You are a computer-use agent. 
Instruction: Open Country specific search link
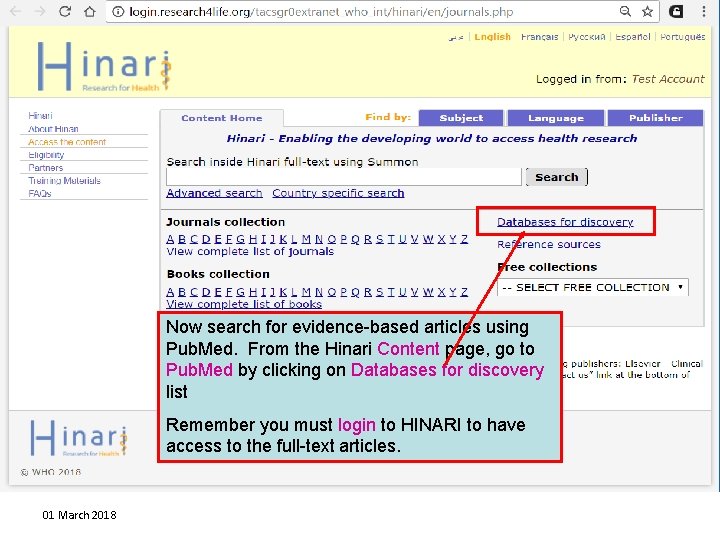click(338, 193)
